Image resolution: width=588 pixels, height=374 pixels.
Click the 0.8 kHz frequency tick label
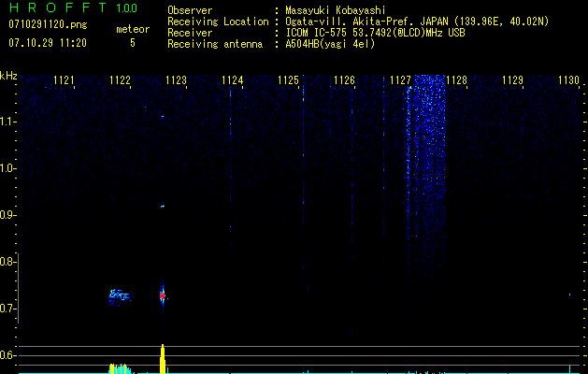point(7,262)
